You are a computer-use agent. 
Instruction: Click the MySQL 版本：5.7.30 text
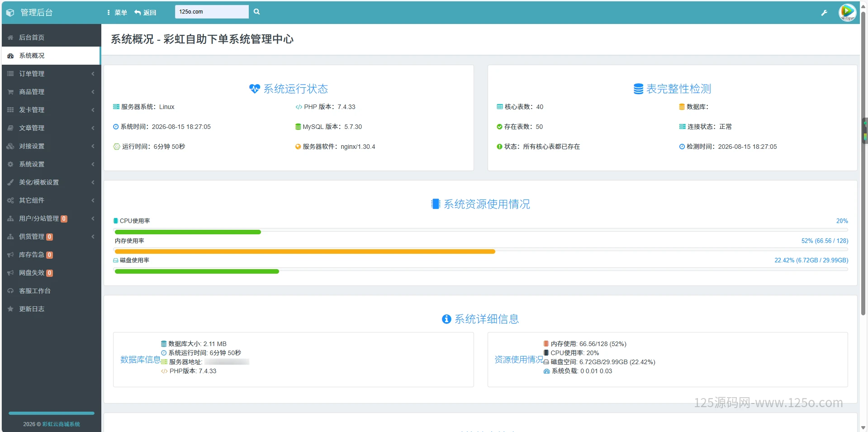(332, 127)
